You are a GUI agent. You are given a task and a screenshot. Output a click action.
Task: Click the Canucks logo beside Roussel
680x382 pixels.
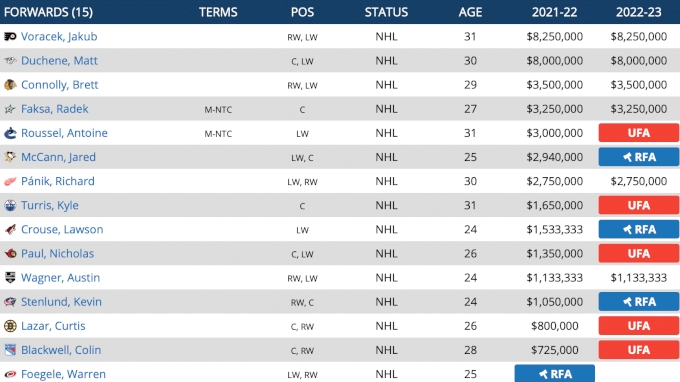click(10, 133)
